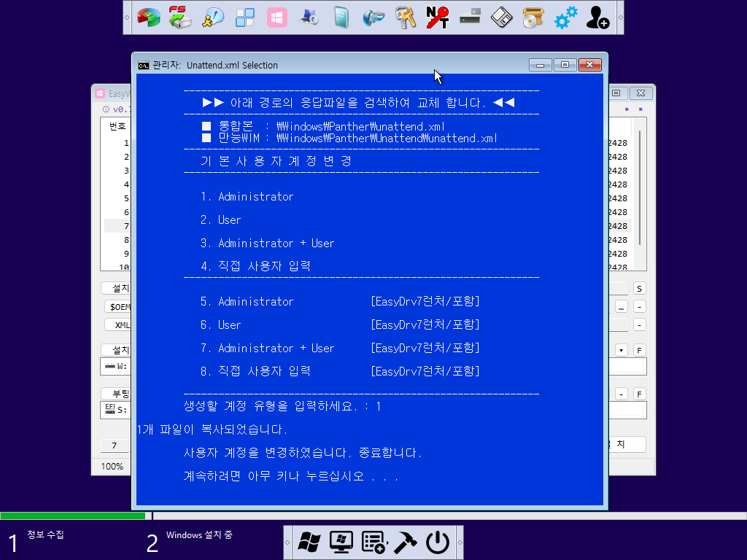Click the left grip handle of top toolbar

pyautogui.click(x=127, y=17)
